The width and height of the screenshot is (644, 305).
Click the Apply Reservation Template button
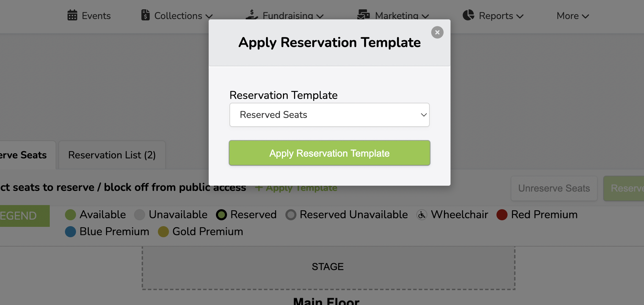[329, 153]
